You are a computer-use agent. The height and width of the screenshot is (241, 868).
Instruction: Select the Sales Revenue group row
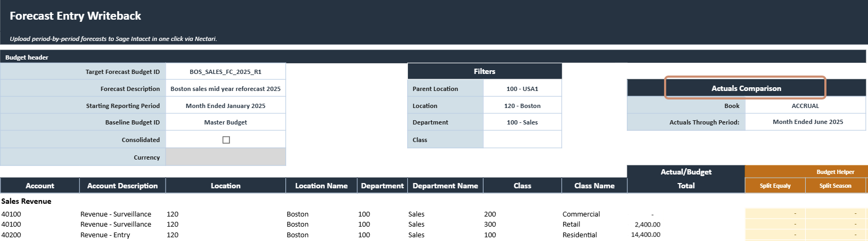click(26, 201)
